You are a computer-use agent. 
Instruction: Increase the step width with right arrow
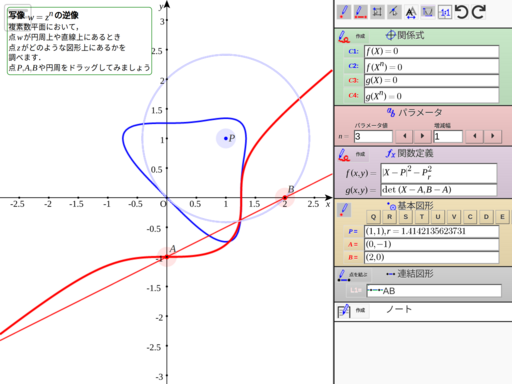[493, 136]
